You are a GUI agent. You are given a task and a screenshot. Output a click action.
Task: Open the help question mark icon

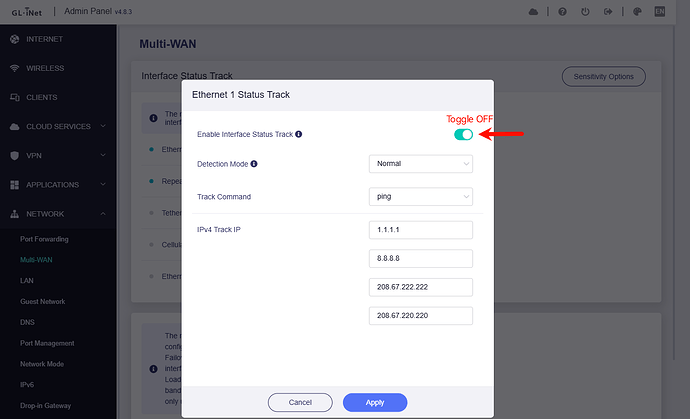pos(564,12)
